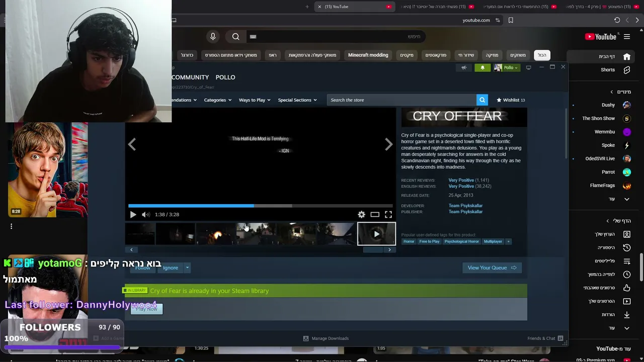Open YouTube watch history icon

pos(627,247)
